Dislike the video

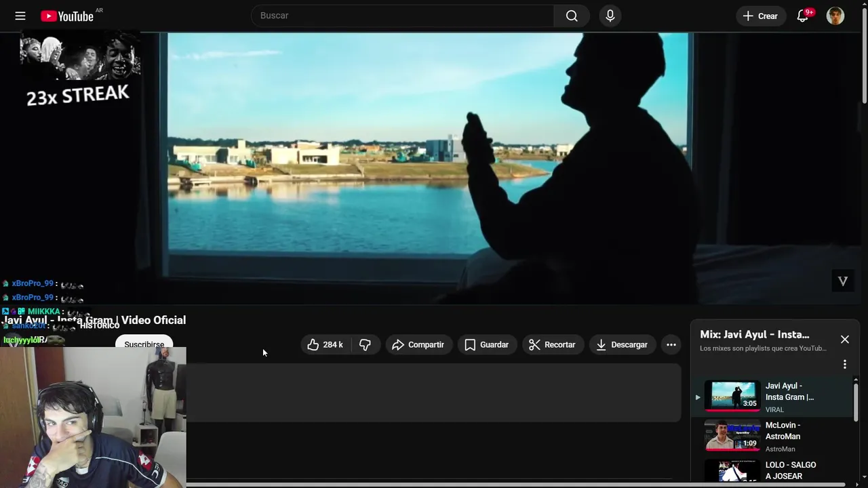tap(365, 344)
